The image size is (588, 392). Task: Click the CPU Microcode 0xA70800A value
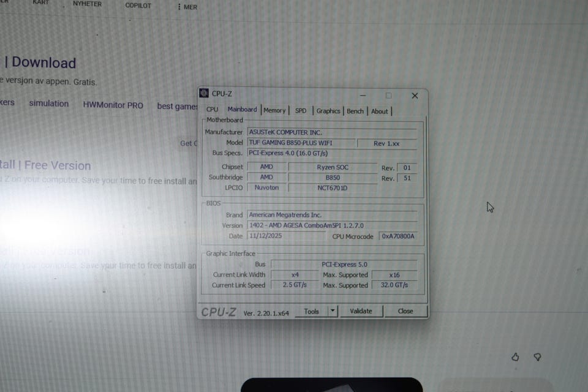(398, 236)
